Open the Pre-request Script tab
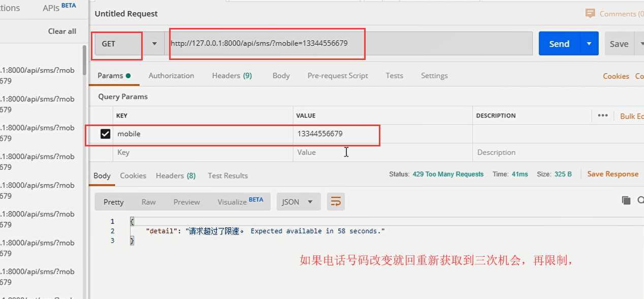The image size is (644, 299). click(338, 76)
